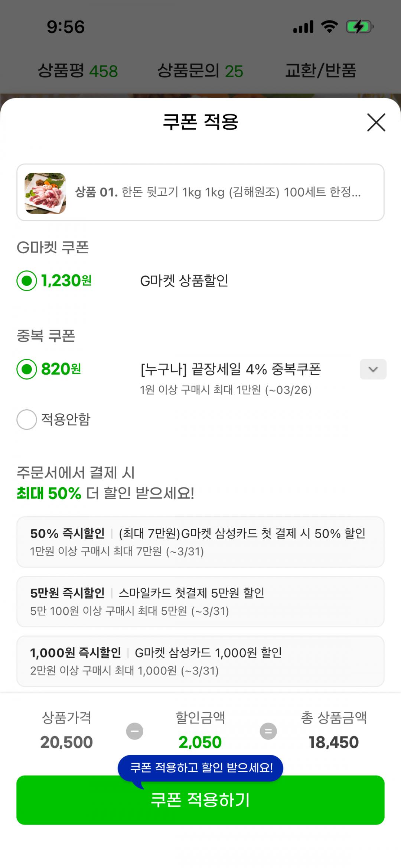Close the 쿠폰 적용 sheet with X
The width and height of the screenshot is (401, 868).
376,123
